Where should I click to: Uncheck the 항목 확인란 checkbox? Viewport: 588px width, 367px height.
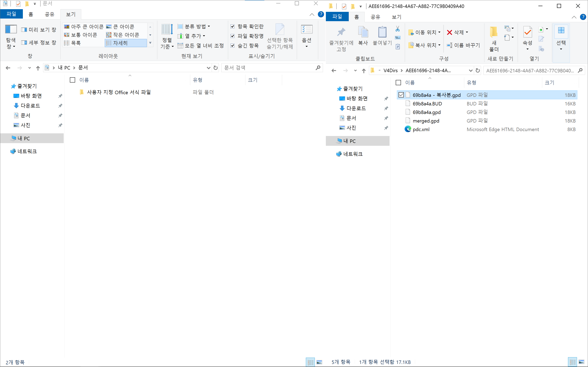tap(233, 27)
